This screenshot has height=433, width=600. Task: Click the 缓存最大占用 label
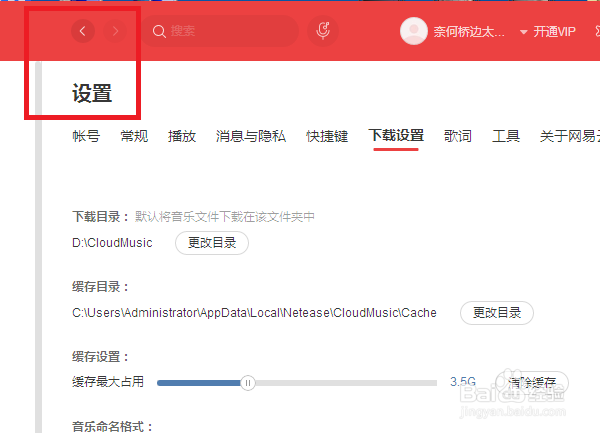click(x=108, y=382)
